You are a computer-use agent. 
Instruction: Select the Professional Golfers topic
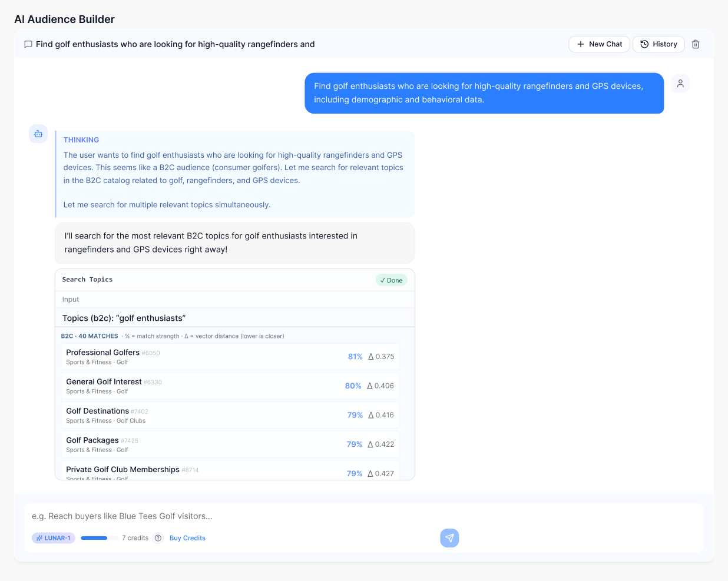(x=230, y=357)
